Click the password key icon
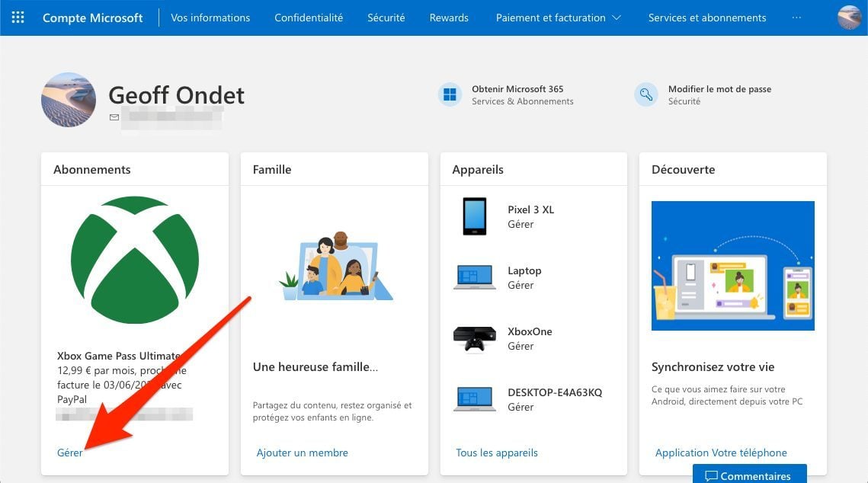 (646, 94)
